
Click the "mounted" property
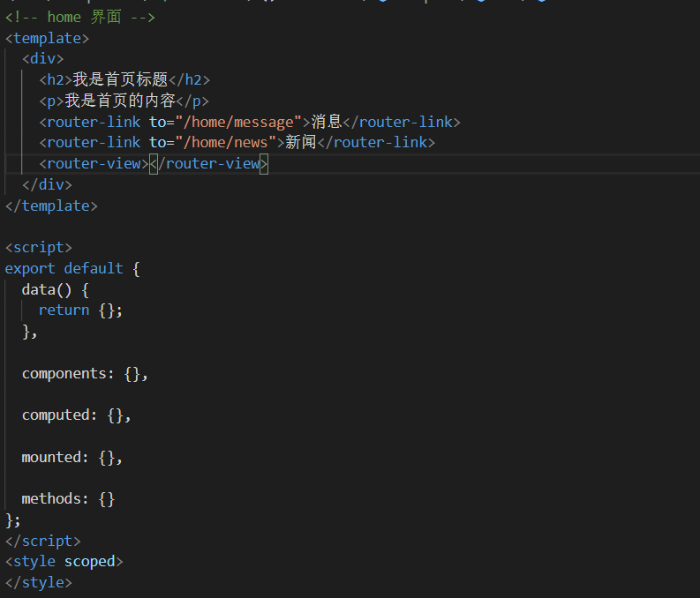tap(55, 457)
